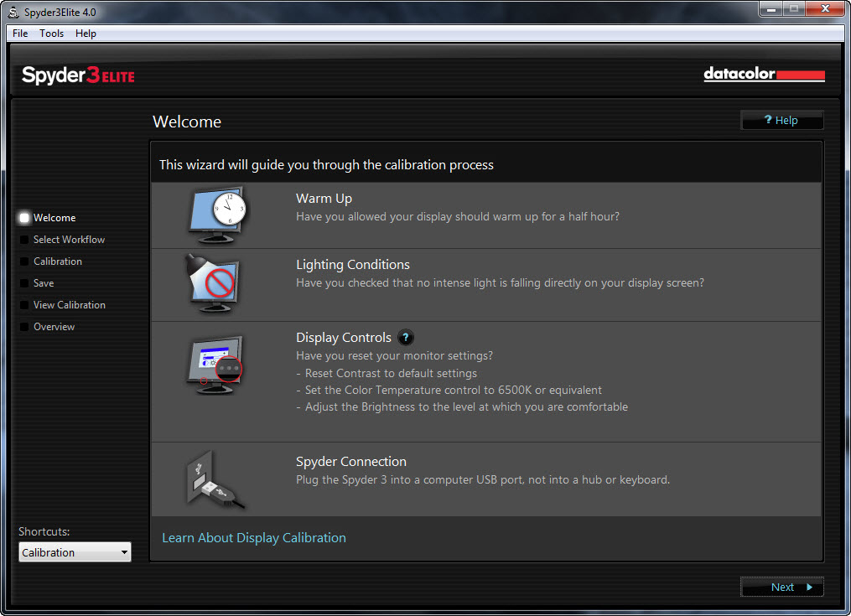
Task: Click the Warm Up monitor clock icon
Action: 217,215
